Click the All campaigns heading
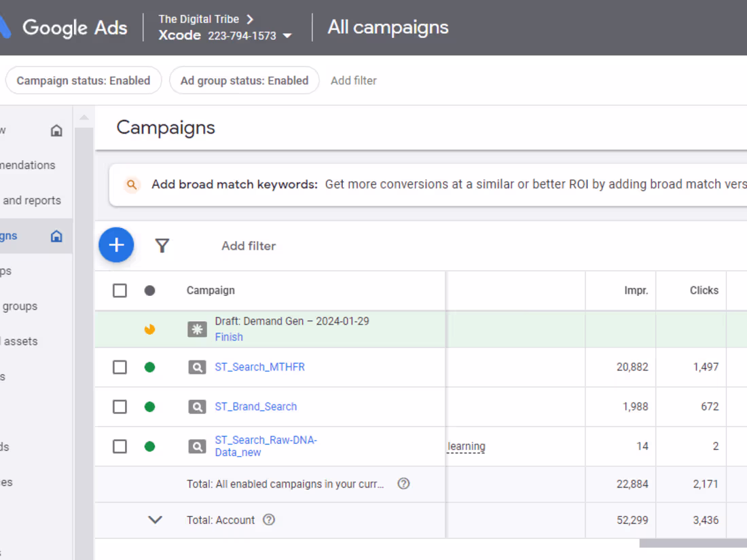The width and height of the screenshot is (747, 560). pos(388,28)
